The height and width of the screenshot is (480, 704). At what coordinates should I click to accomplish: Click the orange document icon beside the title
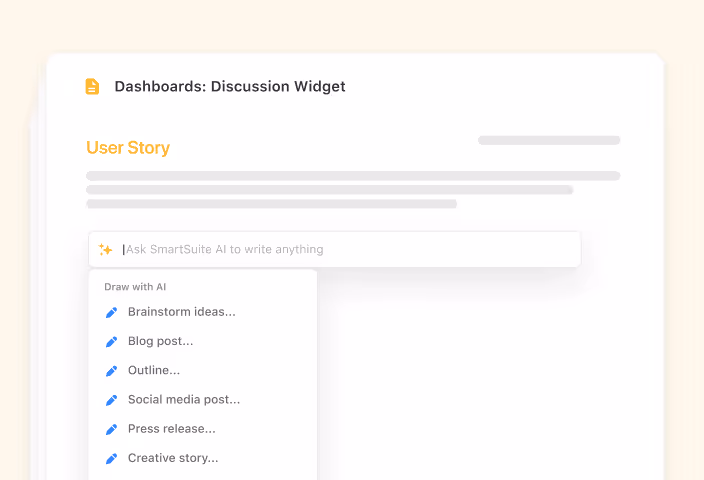pyautogui.click(x=92, y=86)
